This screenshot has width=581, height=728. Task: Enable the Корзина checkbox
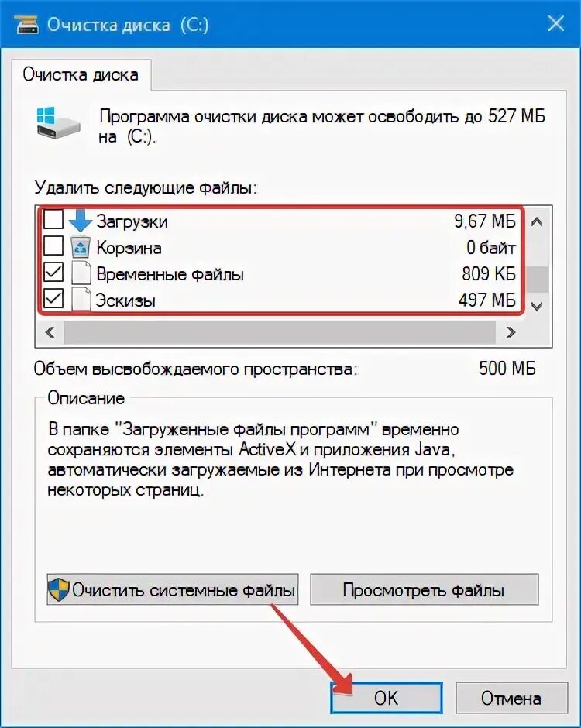tap(53, 246)
